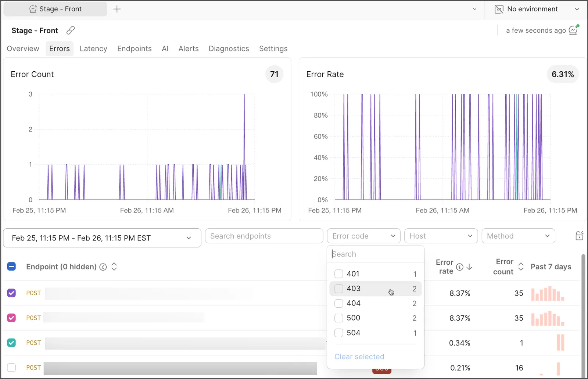Screen dimensions: 588x379
Task: Uncheck the teal third POST endpoint checkbox
Action: tap(11, 343)
